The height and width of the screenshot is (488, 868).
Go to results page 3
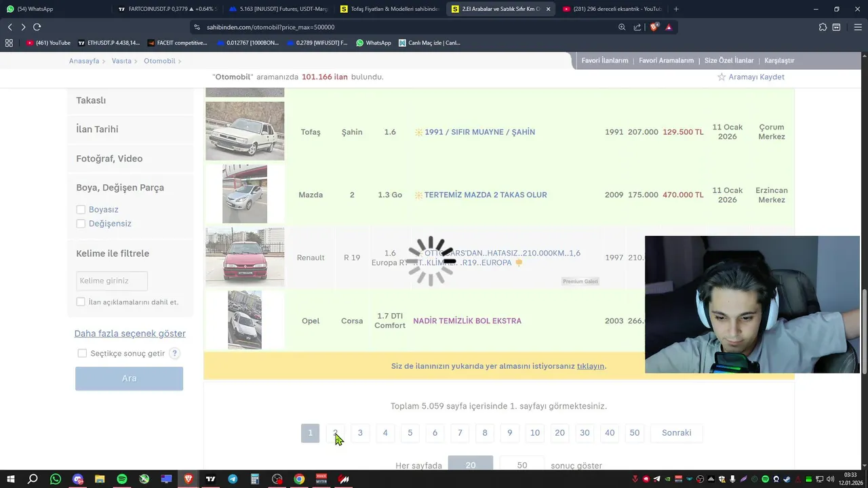tap(360, 433)
